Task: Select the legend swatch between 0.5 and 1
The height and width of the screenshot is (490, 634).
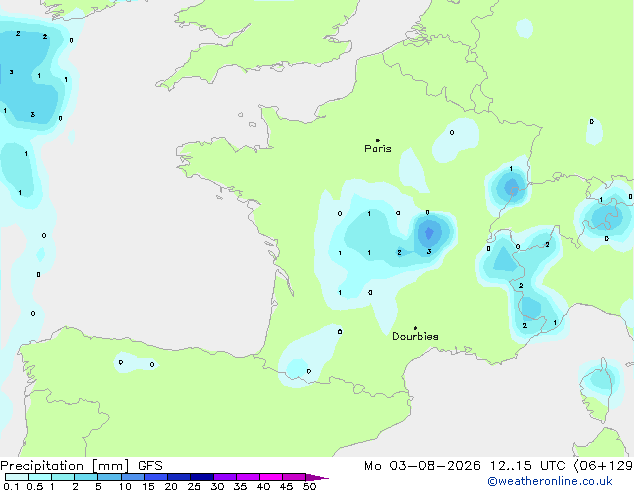Action: click(x=40, y=477)
